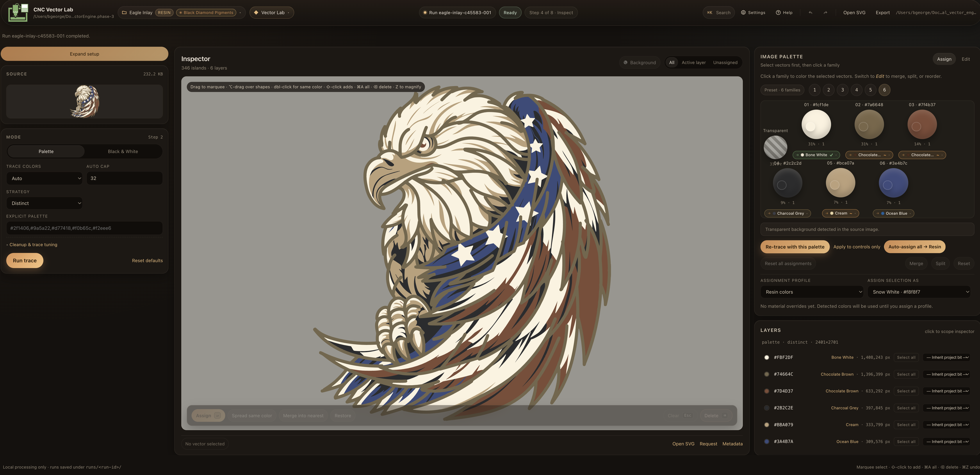Choose preset with 5 families
This screenshot has width=980, height=475.
tap(870, 90)
